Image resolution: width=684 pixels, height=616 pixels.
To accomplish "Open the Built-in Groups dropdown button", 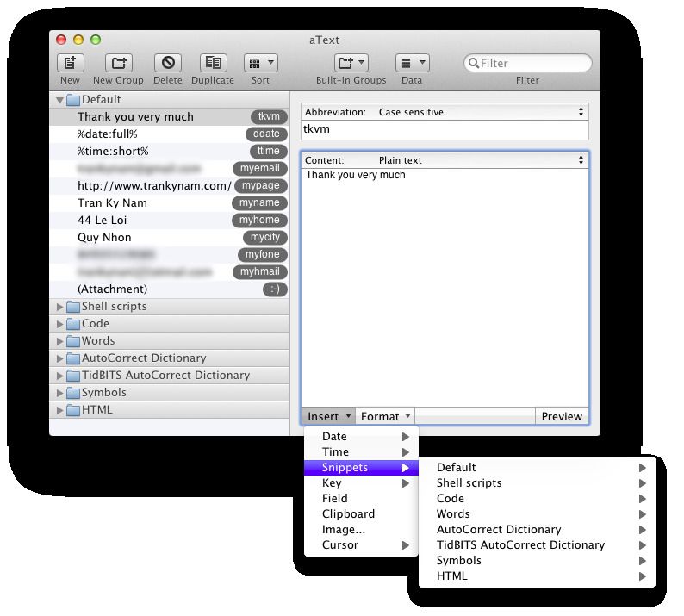I will click(351, 63).
